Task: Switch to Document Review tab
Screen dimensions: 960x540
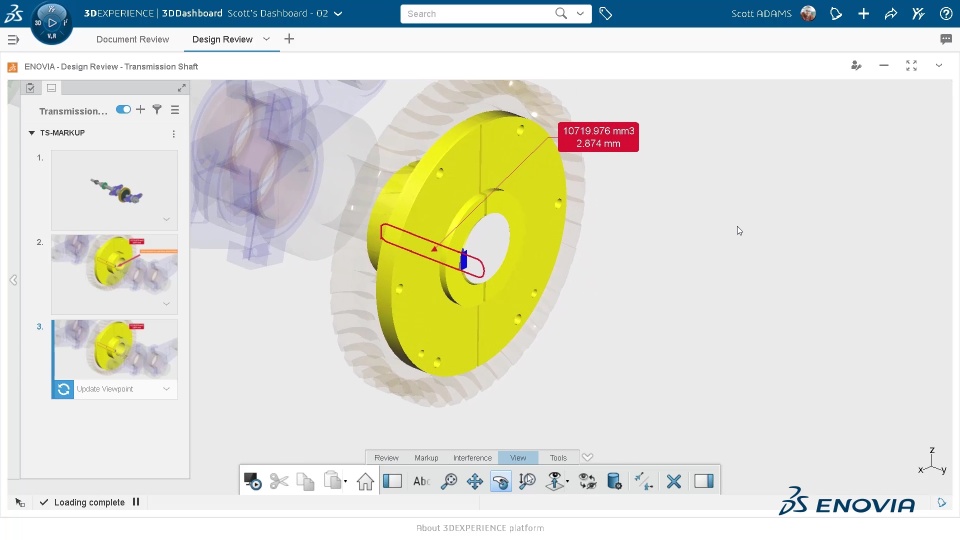Action: point(132,39)
